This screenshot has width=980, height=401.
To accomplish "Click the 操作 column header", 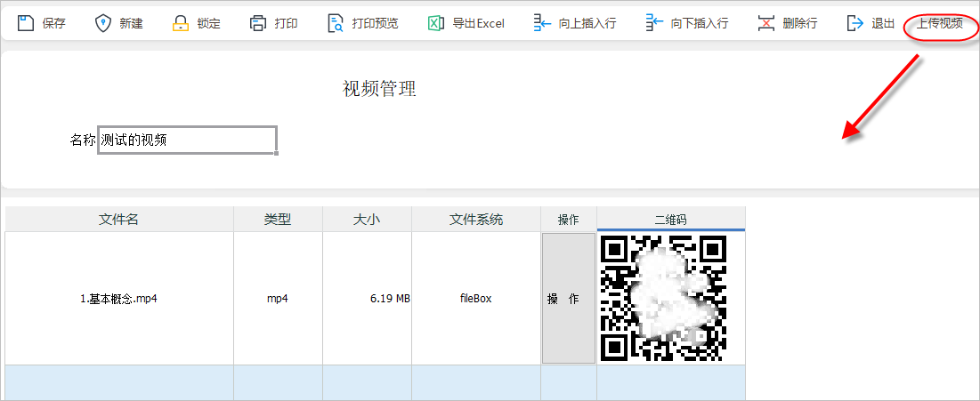I will [x=569, y=220].
